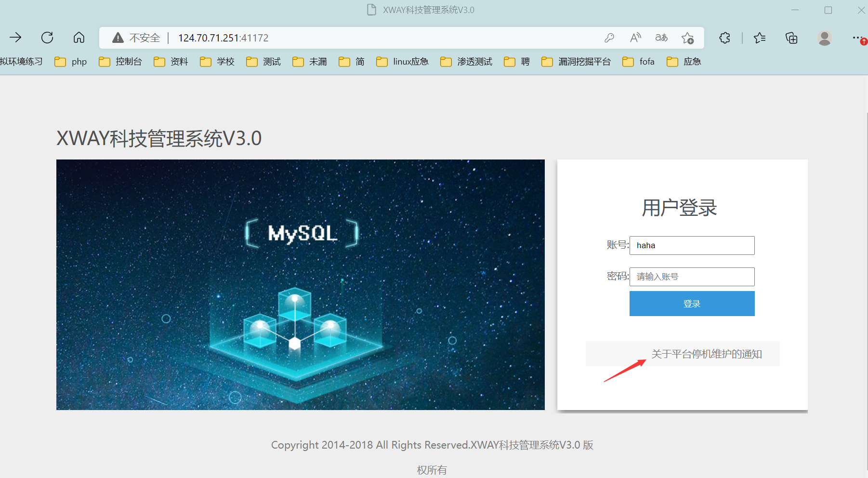Viewport: 868px width, 478px height.
Task: Open the fofa bookmarks folder
Action: (x=639, y=62)
